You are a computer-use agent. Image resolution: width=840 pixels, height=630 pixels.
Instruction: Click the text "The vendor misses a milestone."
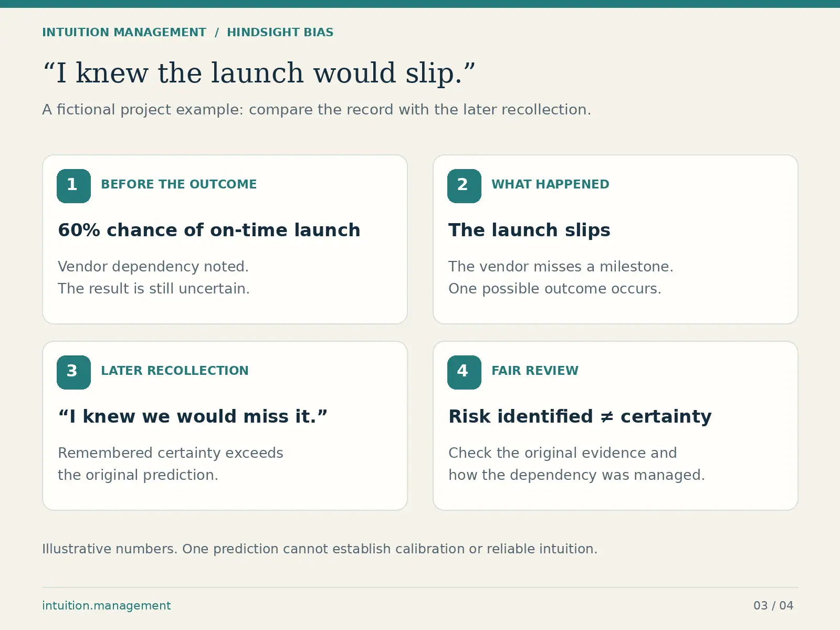[561, 267]
